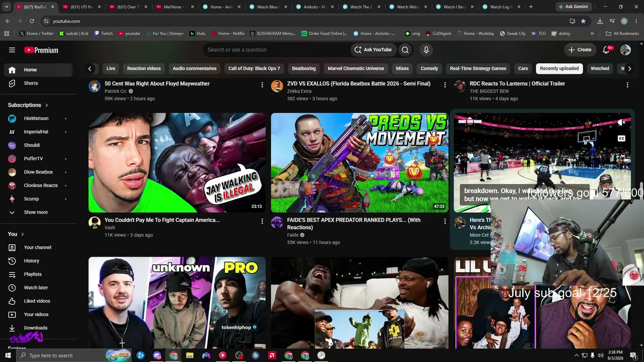
Task: Reload the page in Chrome
Action: (32, 21)
